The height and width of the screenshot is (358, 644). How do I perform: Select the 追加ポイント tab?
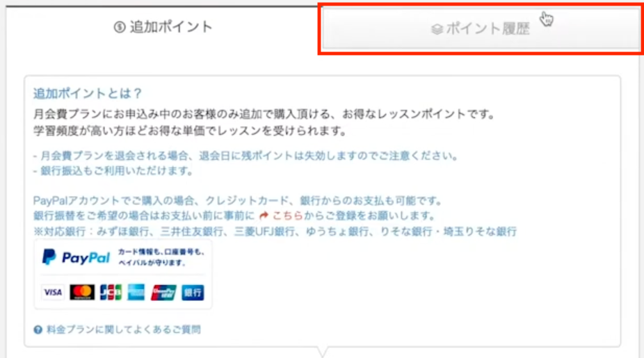click(x=163, y=27)
